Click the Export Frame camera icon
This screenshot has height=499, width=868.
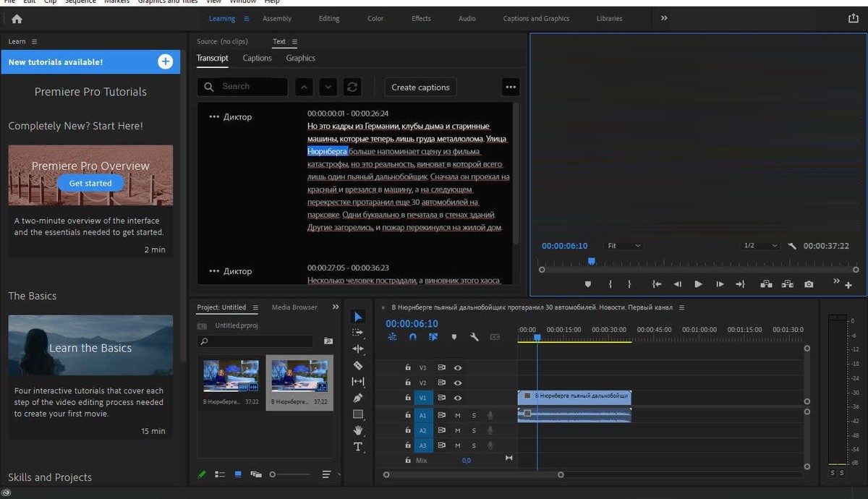tap(809, 284)
